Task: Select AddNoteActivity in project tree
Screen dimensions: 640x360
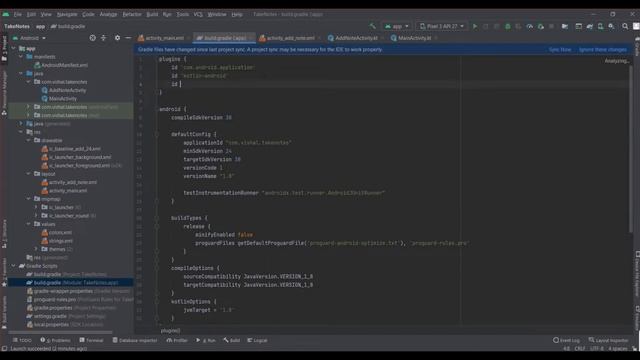Action: (64, 90)
